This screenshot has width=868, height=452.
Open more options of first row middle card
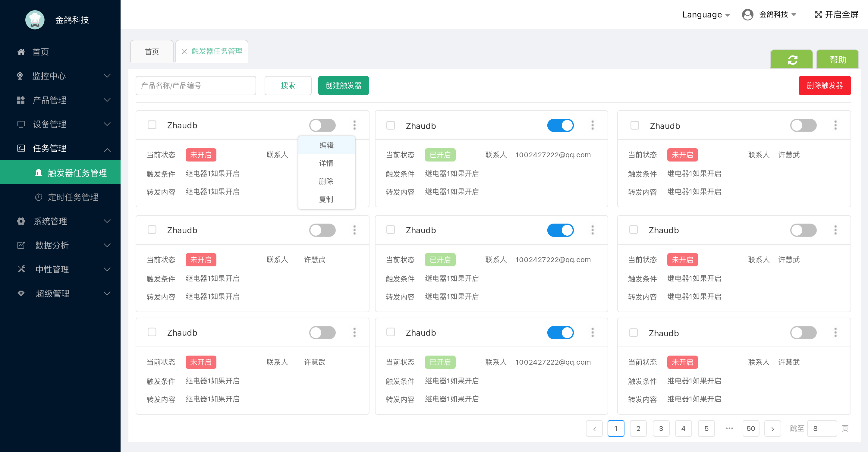click(593, 125)
